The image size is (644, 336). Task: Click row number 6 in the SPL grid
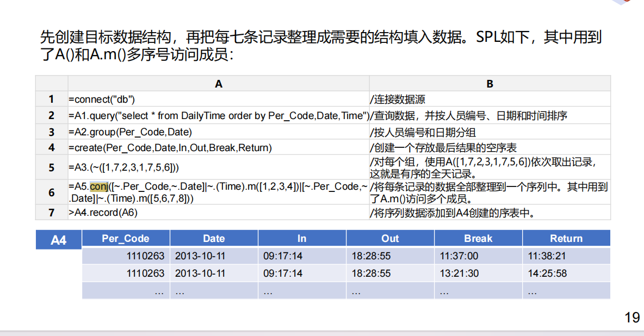[51, 192]
